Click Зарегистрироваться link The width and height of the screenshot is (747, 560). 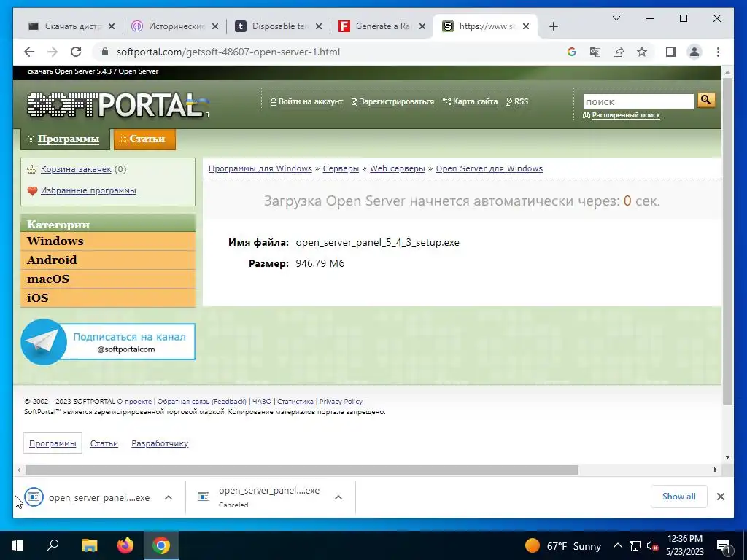[x=396, y=101]
